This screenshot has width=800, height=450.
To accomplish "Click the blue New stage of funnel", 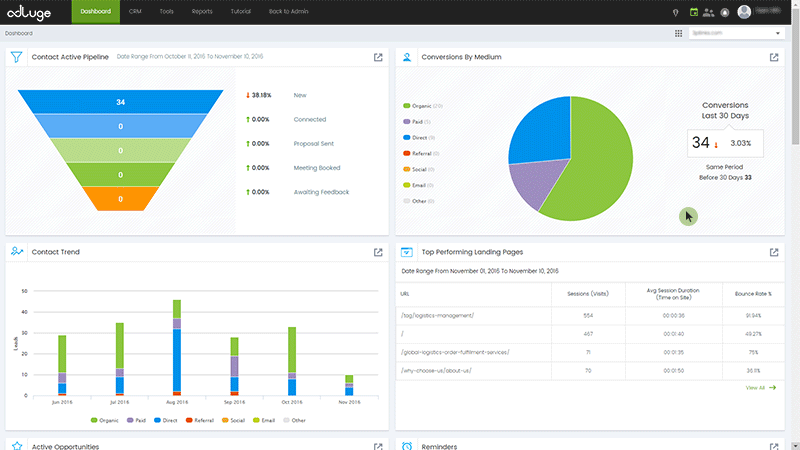I will pos(120,102).
